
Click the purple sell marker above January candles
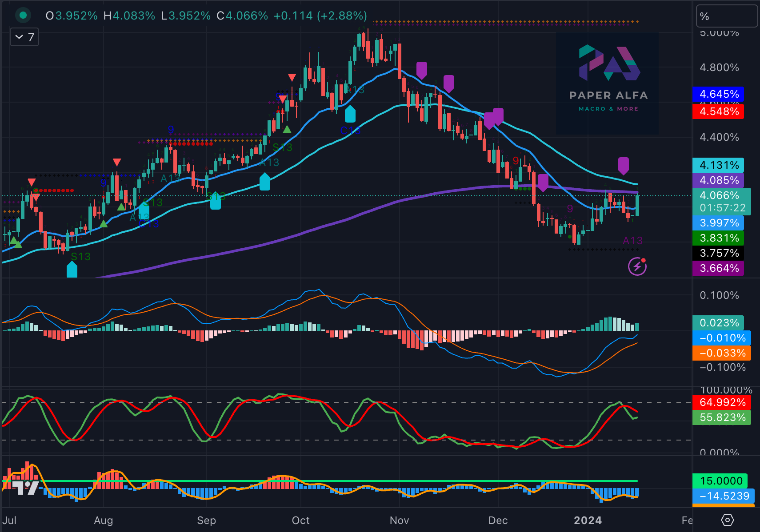pyautogui.click(x=624, y=166)
